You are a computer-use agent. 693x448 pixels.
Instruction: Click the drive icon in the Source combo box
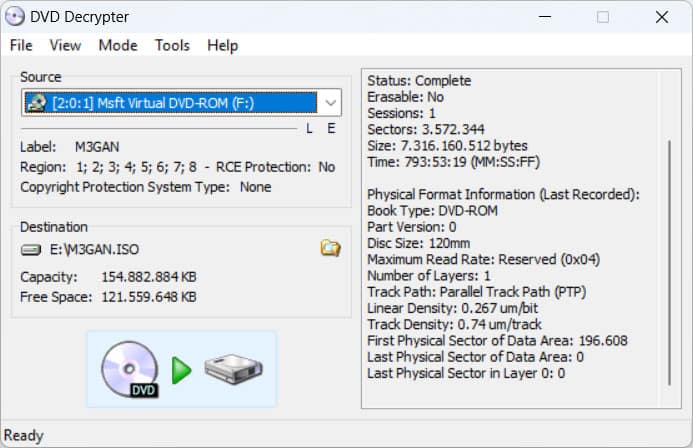pyautogui.click(x=36, y=103)
